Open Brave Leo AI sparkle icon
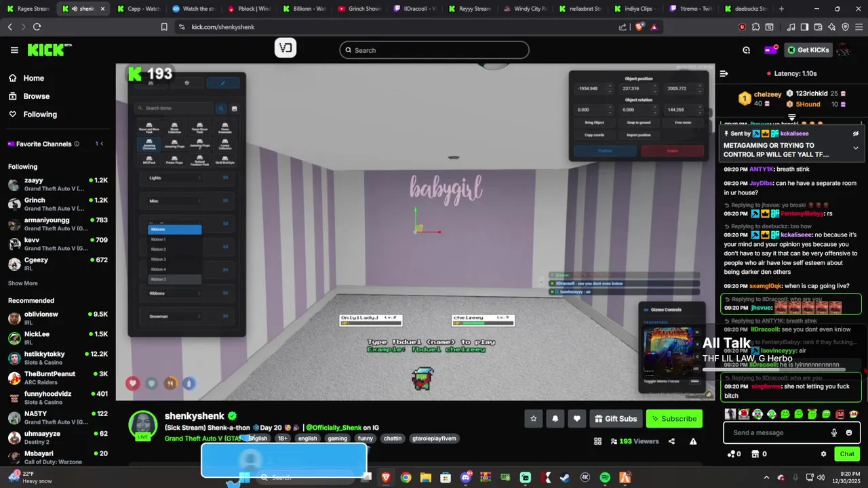The image size is (868, 488). pos(832,27)
